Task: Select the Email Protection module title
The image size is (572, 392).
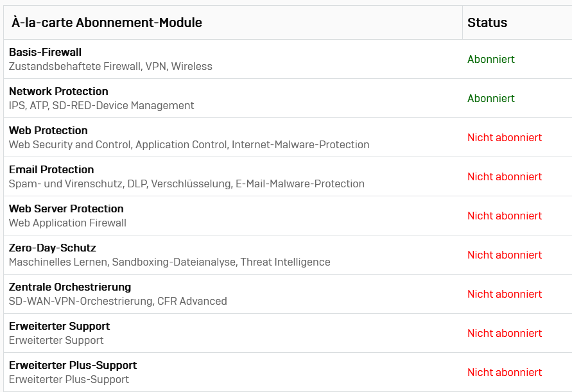Action: tap(51, 169)
